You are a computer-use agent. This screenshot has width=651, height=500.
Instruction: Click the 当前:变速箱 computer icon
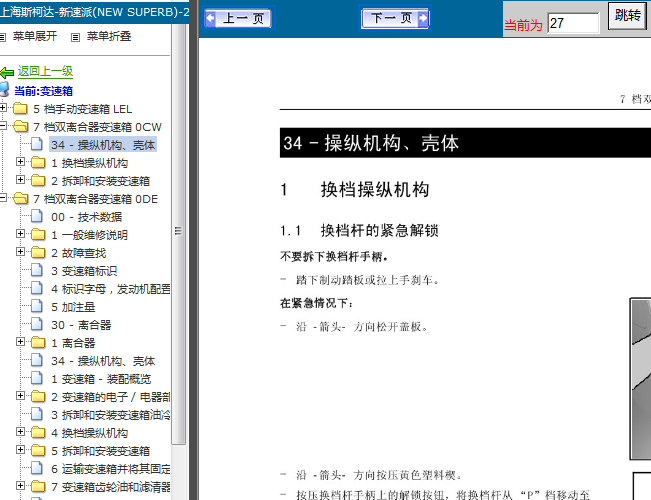(x=5, y=89)
